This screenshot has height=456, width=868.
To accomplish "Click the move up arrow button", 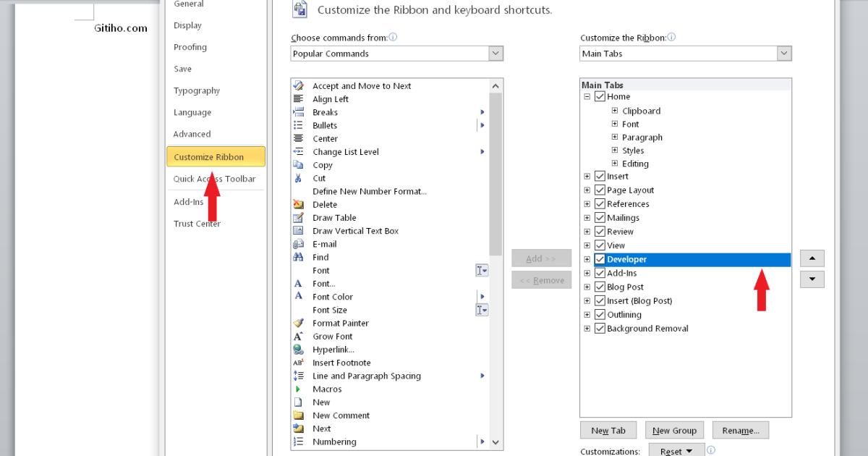I will coord(812,258).
